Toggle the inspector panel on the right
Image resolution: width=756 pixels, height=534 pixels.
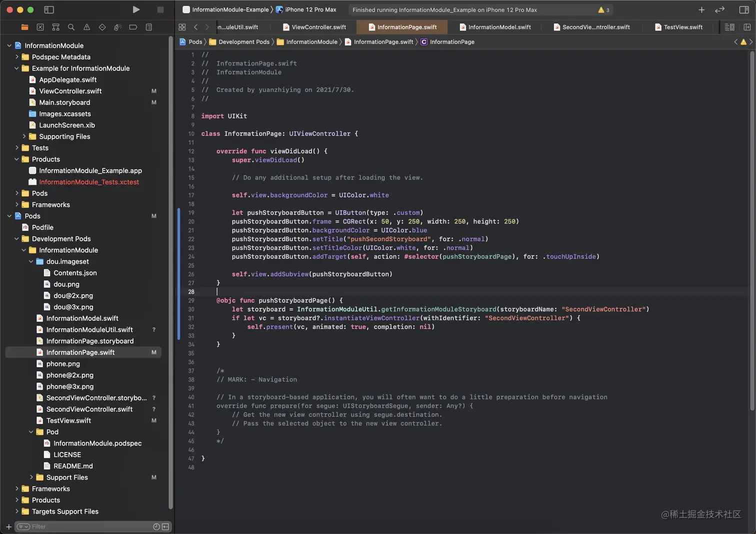(x=744, y=9)
